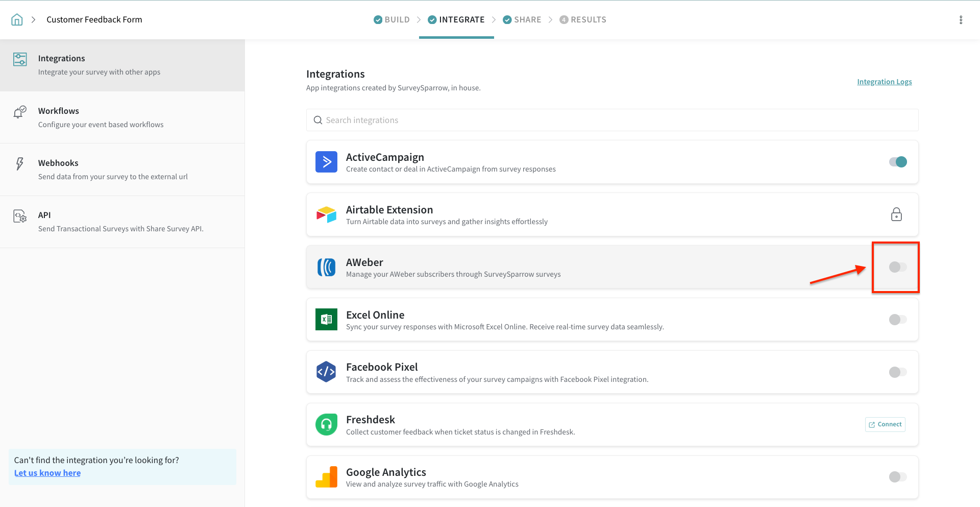Switch to the RESULTS step tab
Viewport: 980px width, 507px height.
click(x=583, y=20)
